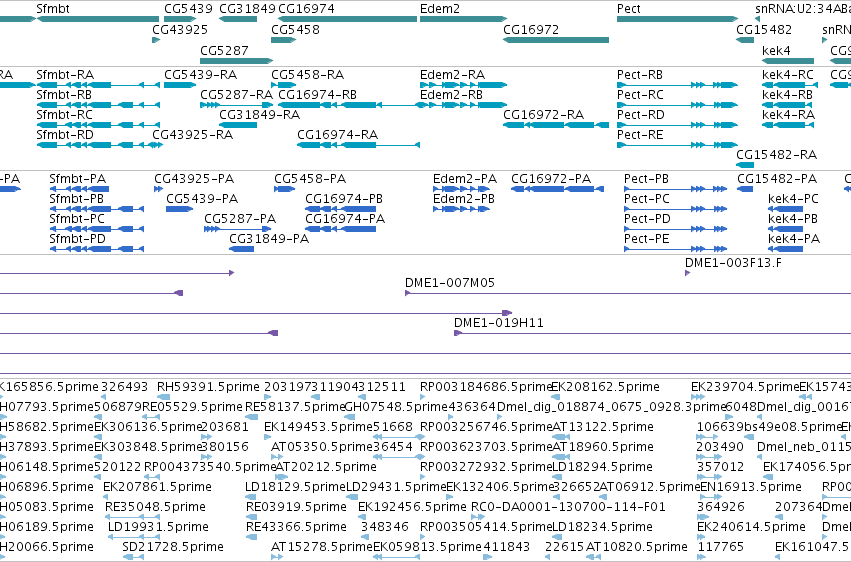Click the Pect-RD transcript label
851x562 pixels.
tap(640, 114)
